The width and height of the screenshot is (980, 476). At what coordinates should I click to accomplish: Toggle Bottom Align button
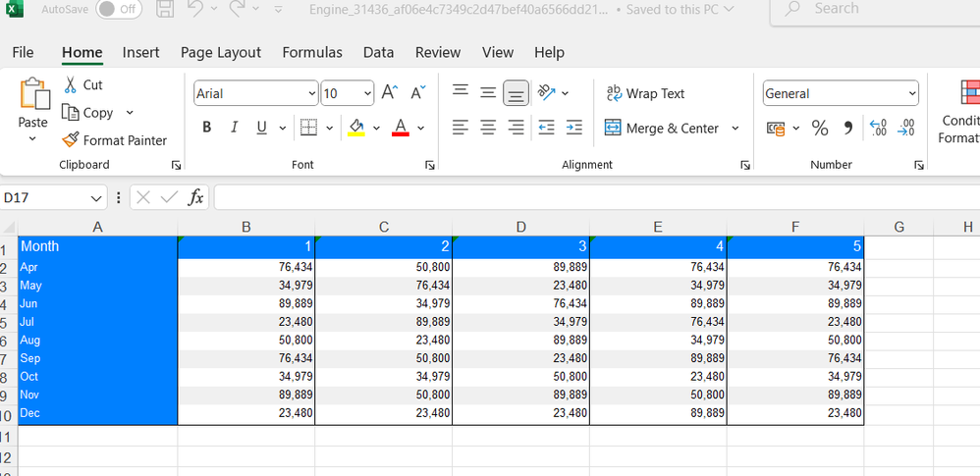pos(516,93)
